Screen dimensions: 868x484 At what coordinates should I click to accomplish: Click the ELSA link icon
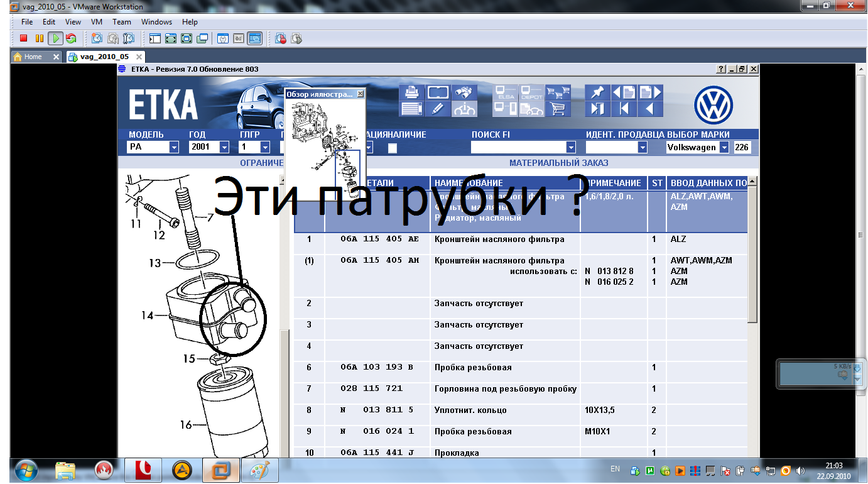(506, 92)
